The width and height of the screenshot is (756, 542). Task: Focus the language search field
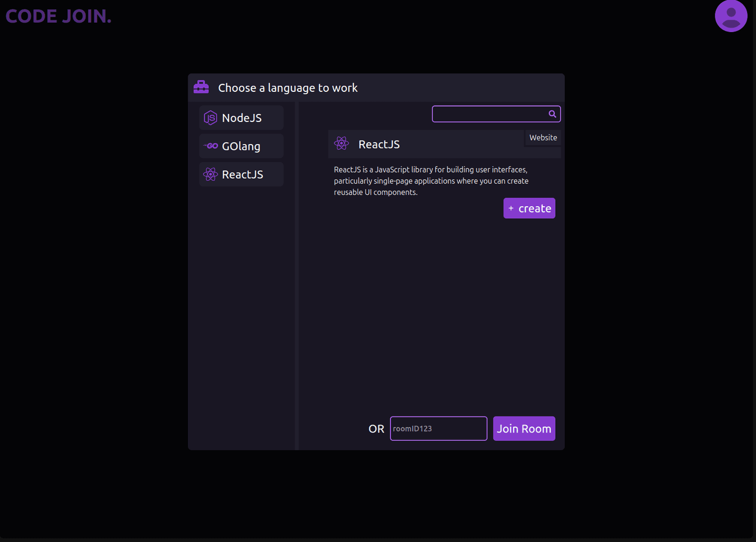click(496, 114)
